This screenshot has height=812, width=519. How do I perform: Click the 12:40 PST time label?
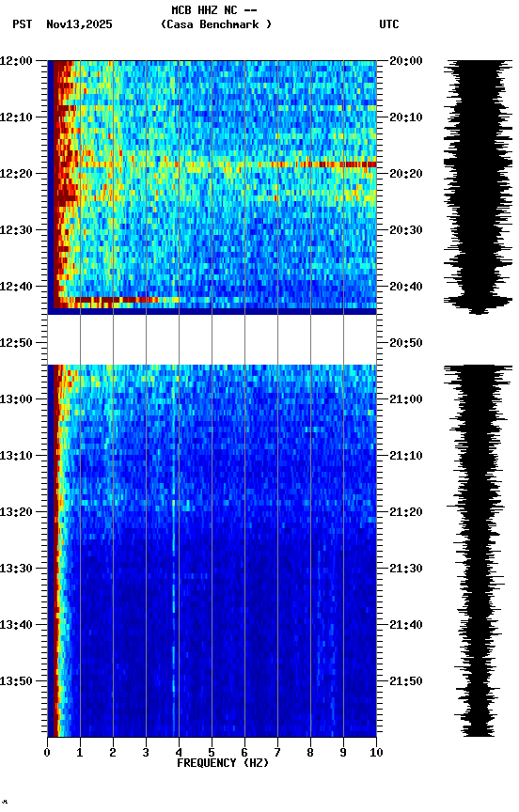tap(16, 287)
